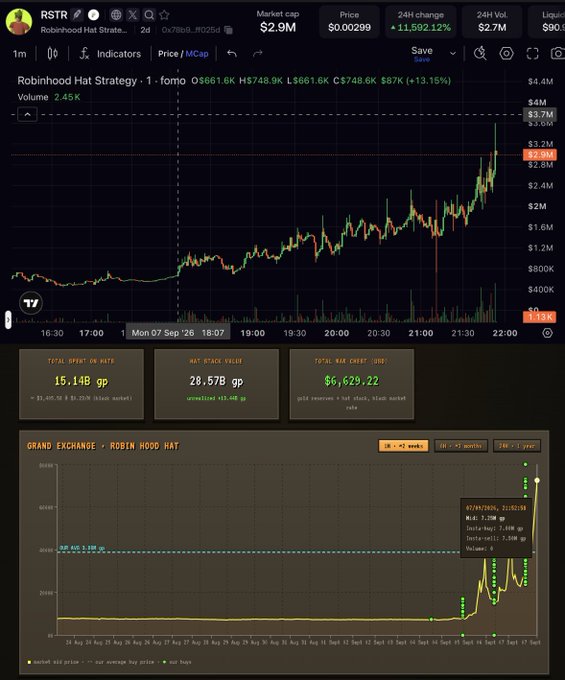Click the 22:00 time axis label
Viewport: 565px width, 680px height.
[x=505, y=333]
